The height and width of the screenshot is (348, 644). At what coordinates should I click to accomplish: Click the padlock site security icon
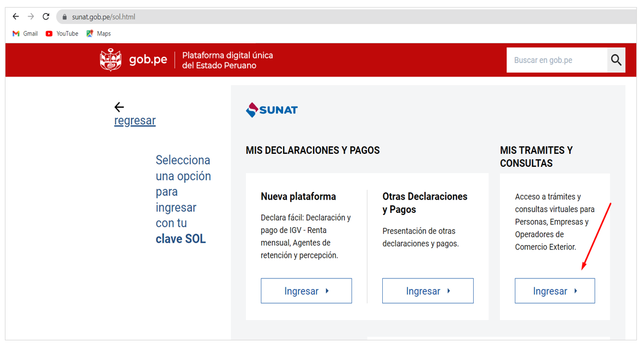(x=65, y=17)
